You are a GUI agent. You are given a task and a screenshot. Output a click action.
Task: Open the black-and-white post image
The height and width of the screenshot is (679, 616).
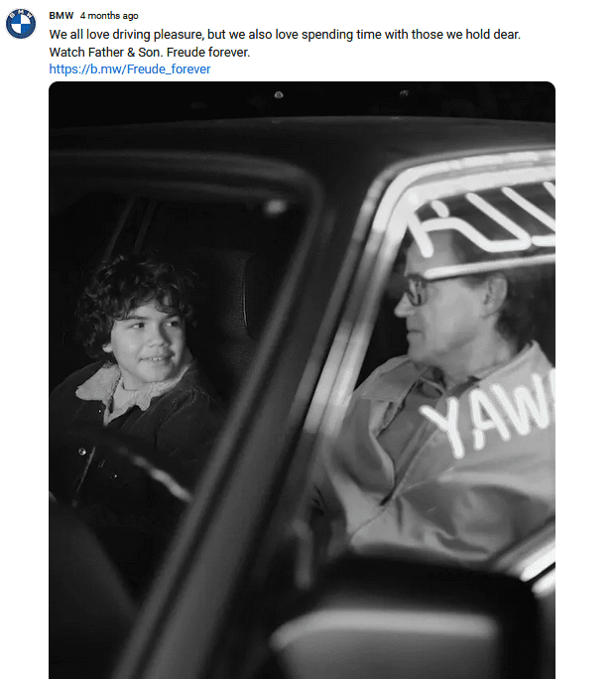coord(302,380)
